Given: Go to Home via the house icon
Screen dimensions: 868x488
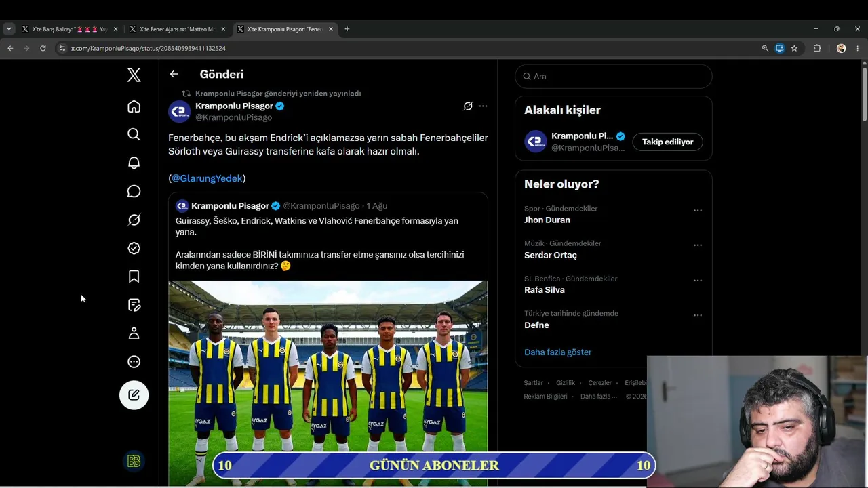Looking at the screenshot, I should (x=134, y=106).
